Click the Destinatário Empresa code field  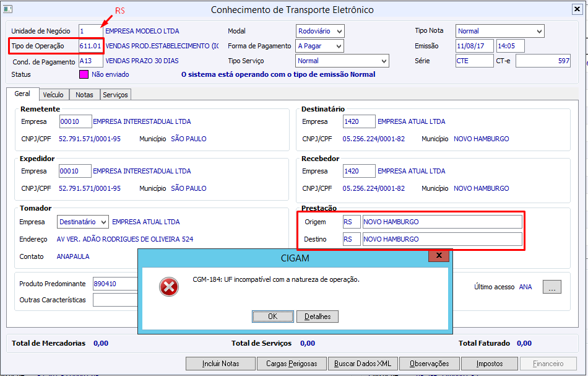coord(359,121)
